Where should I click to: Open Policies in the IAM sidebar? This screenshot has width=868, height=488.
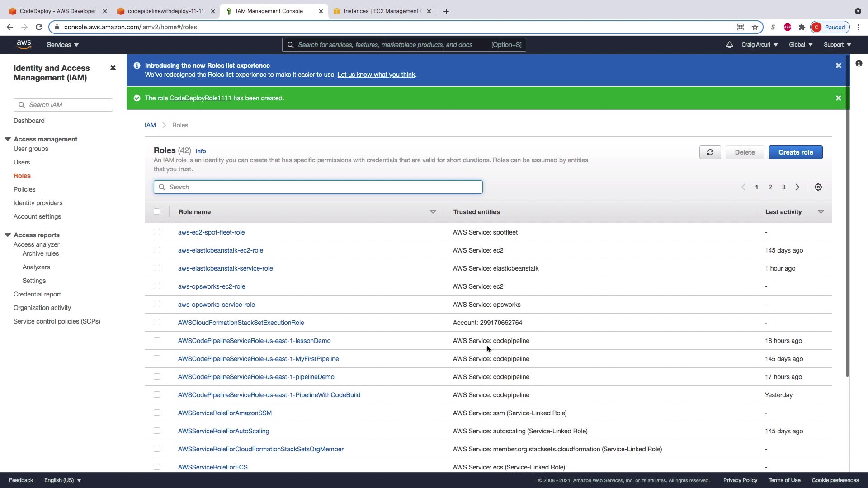[24, 189]
